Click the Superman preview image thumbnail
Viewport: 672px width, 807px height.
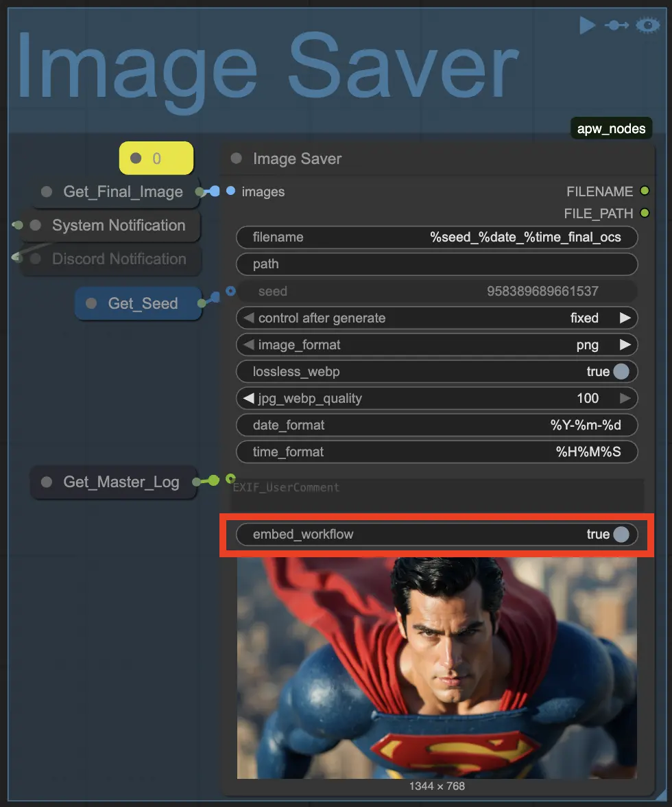point(437,667)
